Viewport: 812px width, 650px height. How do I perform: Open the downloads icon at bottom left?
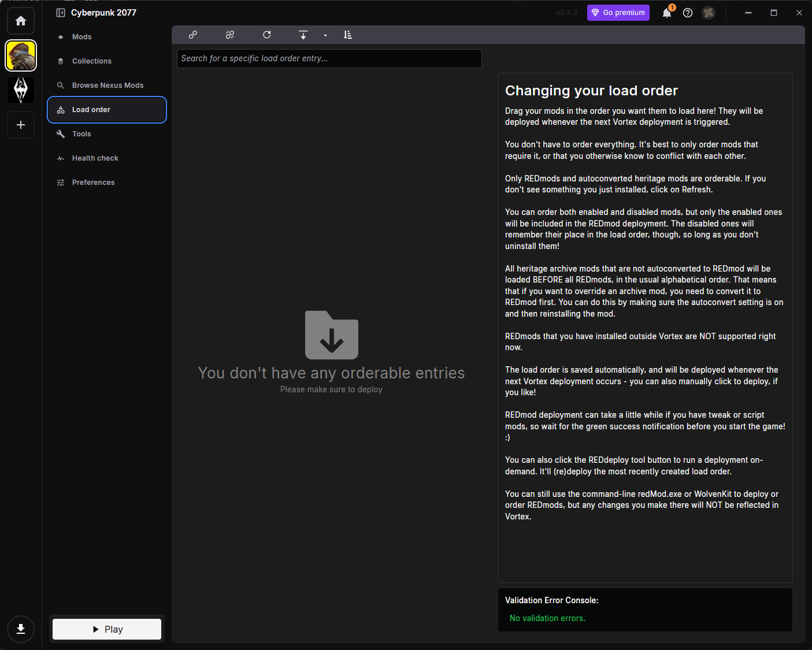(x=21, y=629)
